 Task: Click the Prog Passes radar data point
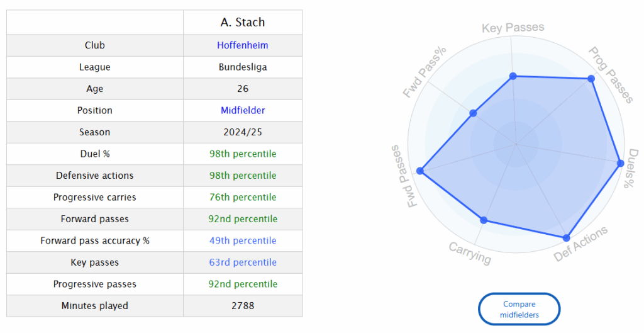pyautogui.click(x=591, y=79)
